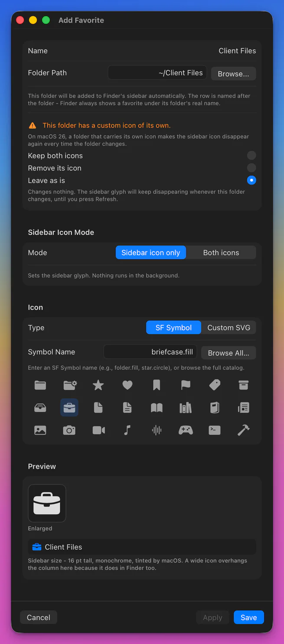Select the briefcase symbol in the grid
284x644 pixels.
[x=69, y=407]
